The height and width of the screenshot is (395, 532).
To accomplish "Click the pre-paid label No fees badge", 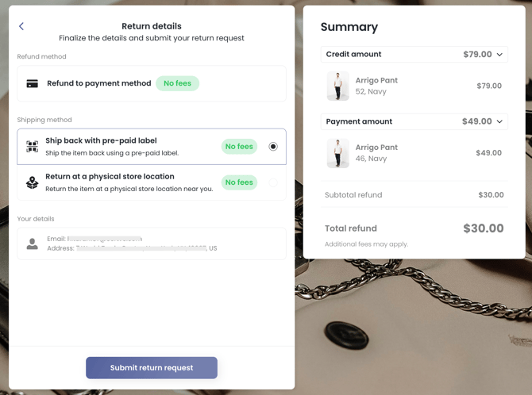I will pyautogui.click(x=239, y=147).
